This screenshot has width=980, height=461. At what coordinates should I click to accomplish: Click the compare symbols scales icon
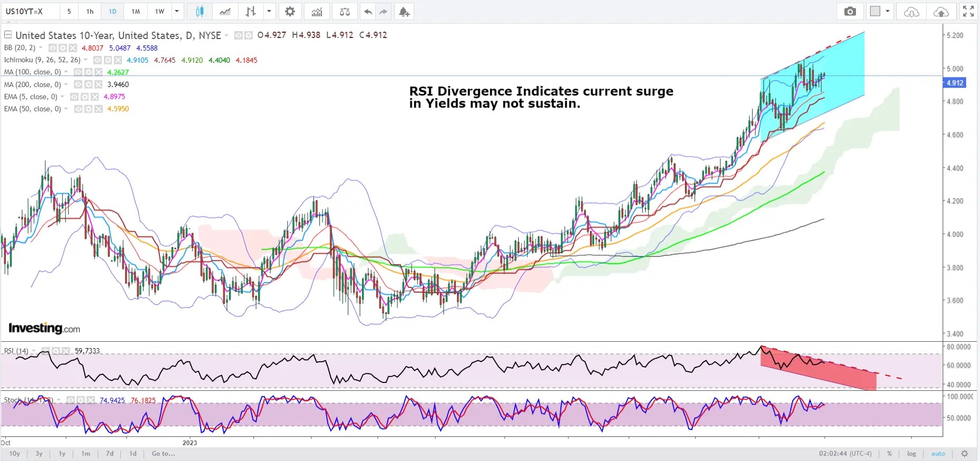click(x=345, y=12)
